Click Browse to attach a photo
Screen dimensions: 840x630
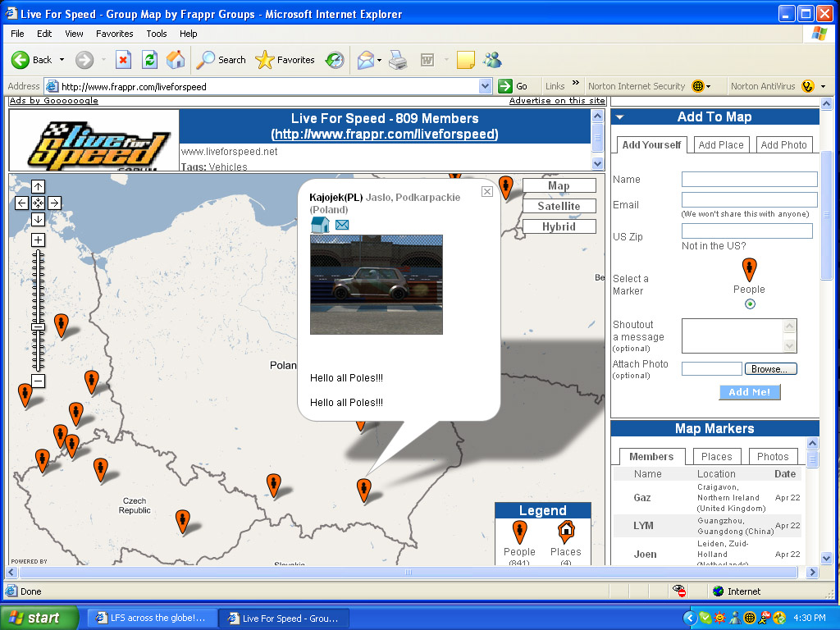coord(770,368)
